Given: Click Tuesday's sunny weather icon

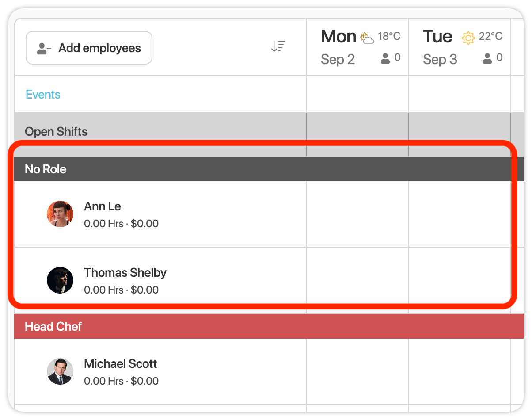Looking at the screenshot, I should pyautogui.click(x=468, y=38).
